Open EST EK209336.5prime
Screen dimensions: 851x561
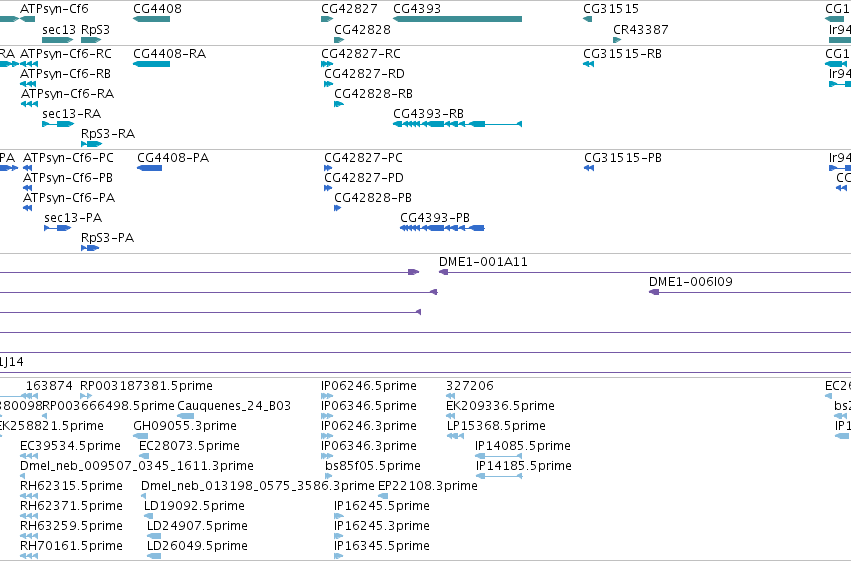[500, 406]
